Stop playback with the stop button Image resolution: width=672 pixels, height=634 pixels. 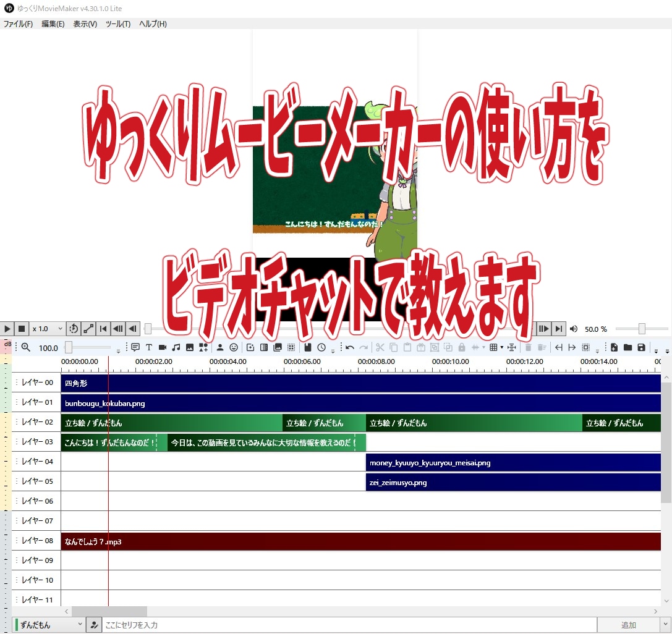click(x=22, y=329)
